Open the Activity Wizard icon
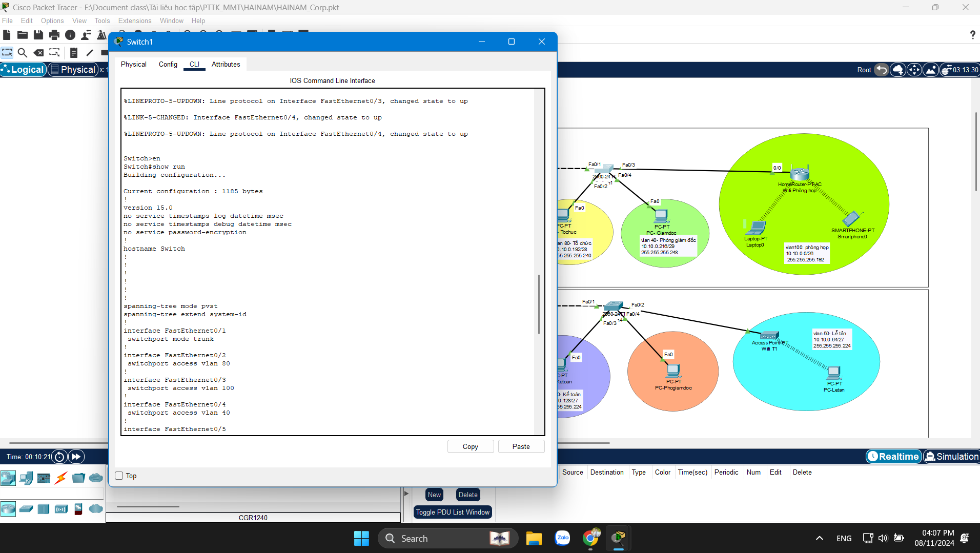 point(101,35)
